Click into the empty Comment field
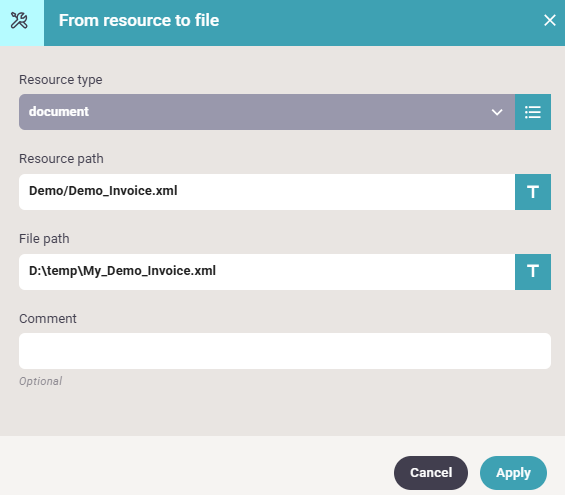This screenshot has height=495, width=565. 285,351
